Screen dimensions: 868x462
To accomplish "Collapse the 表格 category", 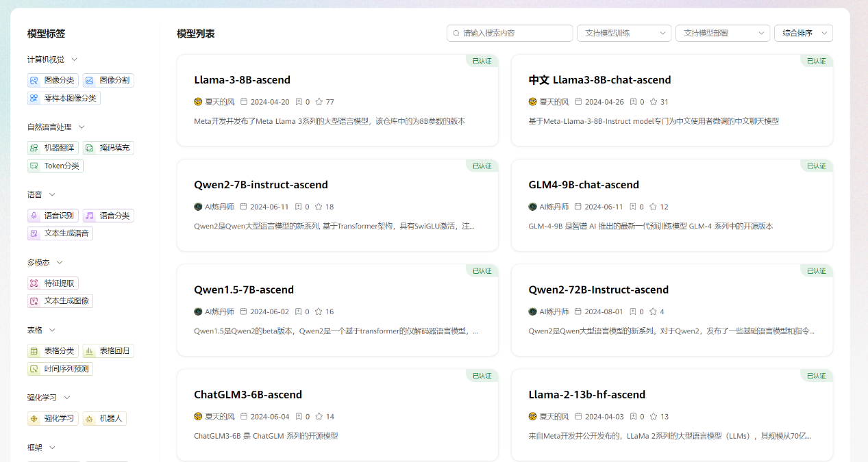I will [x=52, y=330].
